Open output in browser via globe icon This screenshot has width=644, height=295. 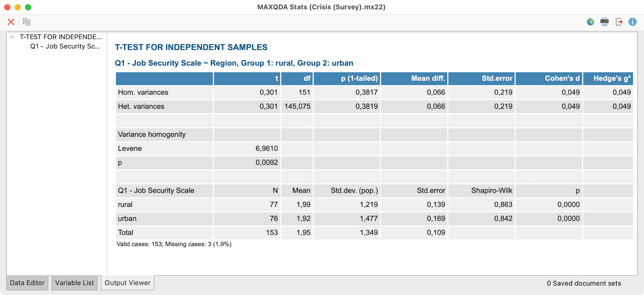[590, 22]
